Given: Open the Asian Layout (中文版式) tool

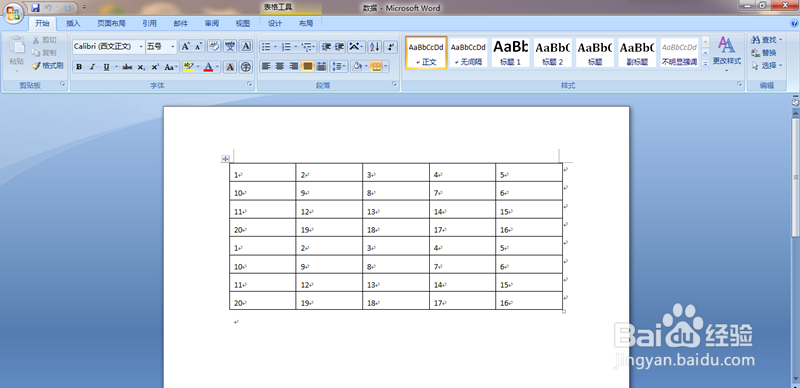Looking at the screenshot, I should pos(356,47).
